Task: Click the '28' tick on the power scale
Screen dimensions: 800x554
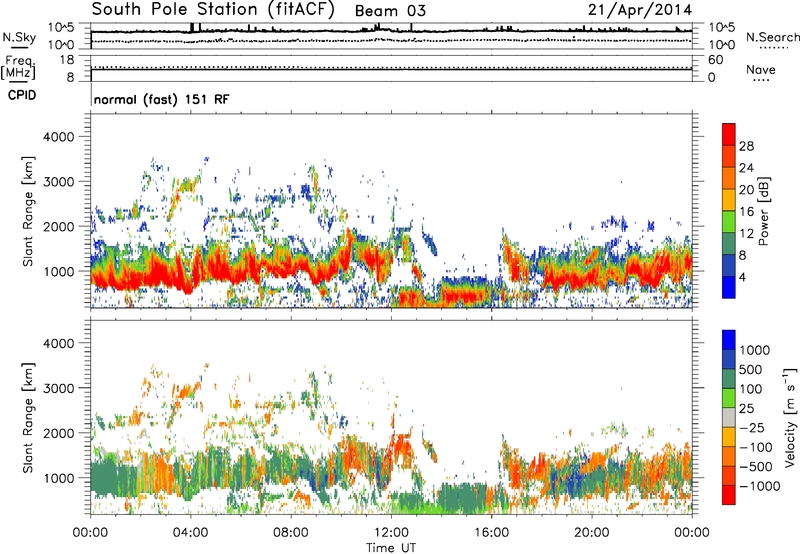Action: coord(746,146)
